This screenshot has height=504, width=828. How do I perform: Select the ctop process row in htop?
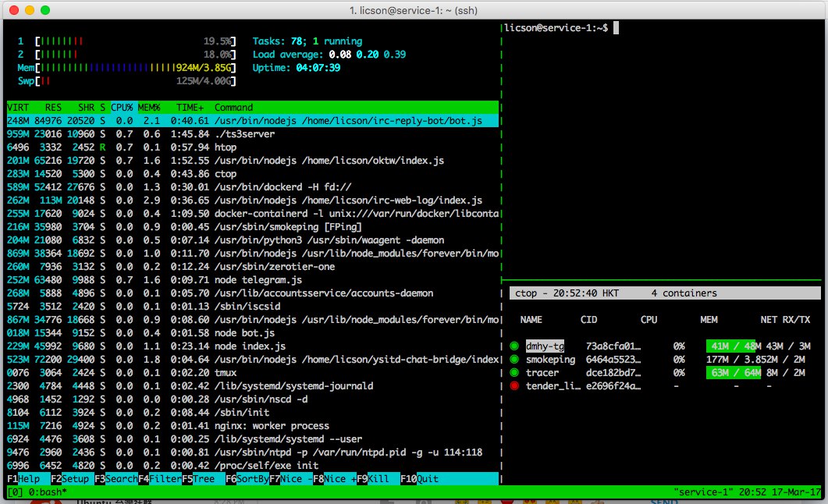pyautogui.click(x=252, y=174)
